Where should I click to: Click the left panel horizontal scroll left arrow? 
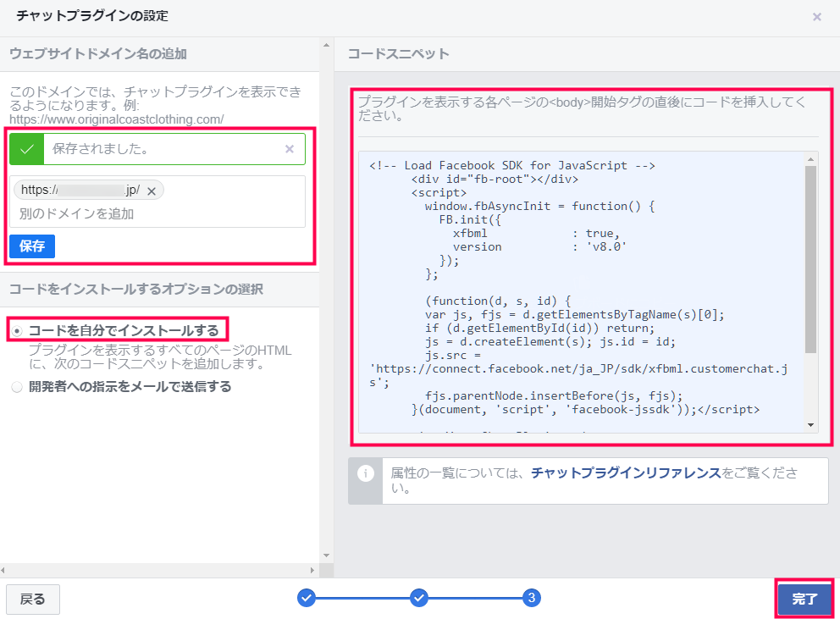(x=3, y=570)
